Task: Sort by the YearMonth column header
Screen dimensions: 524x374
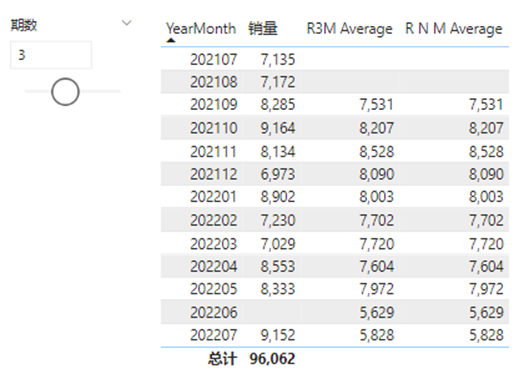Action: coord(201,29)
